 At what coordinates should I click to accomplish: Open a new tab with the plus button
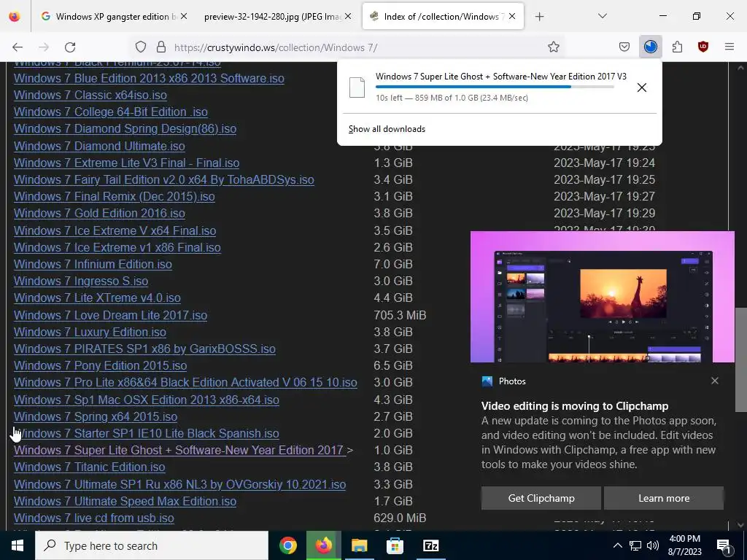click(539, 17)
